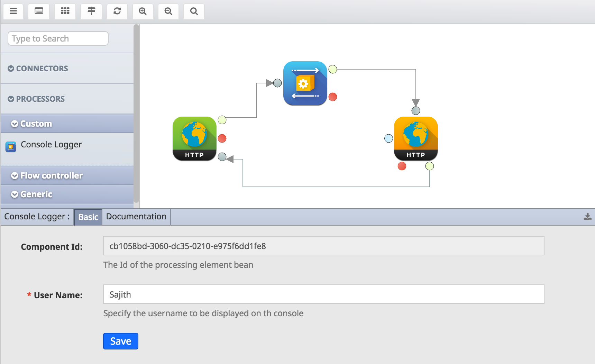The height and width of the screenshot is (364, 595).
Task: Click the Type to Search field
Action: click(x=58, y=38)
